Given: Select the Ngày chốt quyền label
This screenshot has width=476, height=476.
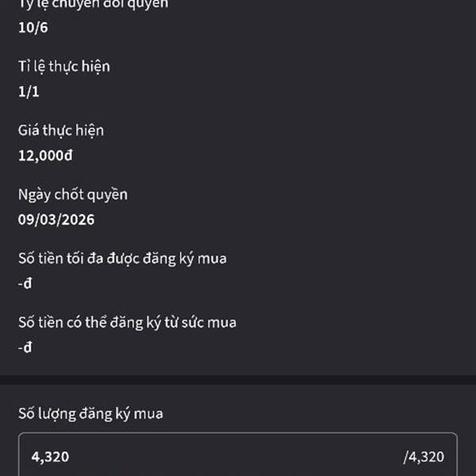Looking at the screenshot, I should click(73, 194).
